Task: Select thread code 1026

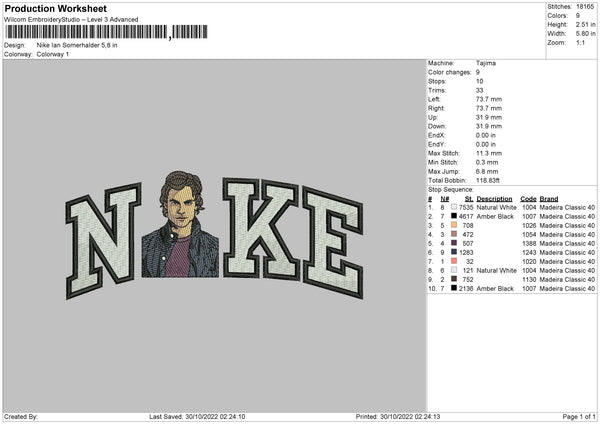Action: click(529, 225)
